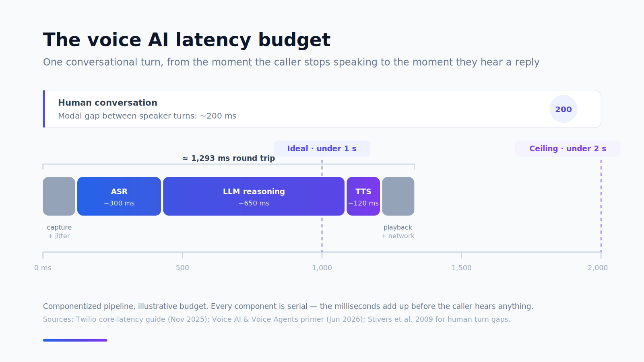The height and width of the screenshot is (362, 644).
Task: Click the Ideal · under 1 s label
Action: 322,148
